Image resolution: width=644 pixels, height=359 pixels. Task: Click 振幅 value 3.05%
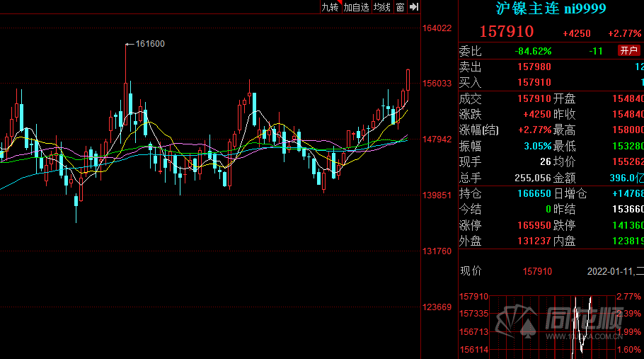tap(538, 146)
